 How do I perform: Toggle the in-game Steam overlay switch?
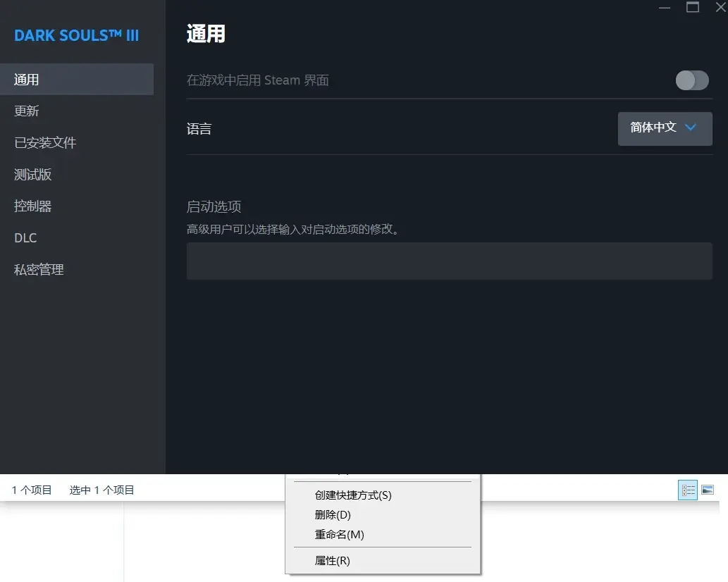pyautogui.click(x=692, y=80)
